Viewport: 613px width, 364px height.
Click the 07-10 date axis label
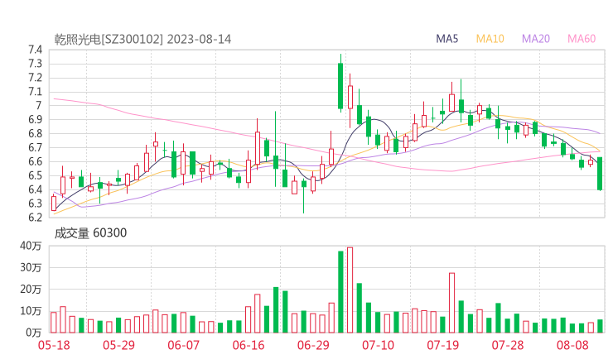(378, 345)
